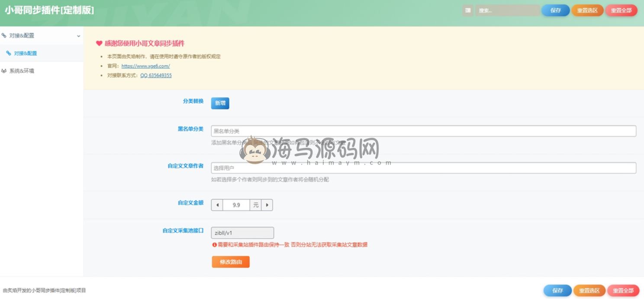Decrease 自定义金额 with the left arrow
Image resolution: width=644 pixels, height=299 pixels.
pos(217,205)
